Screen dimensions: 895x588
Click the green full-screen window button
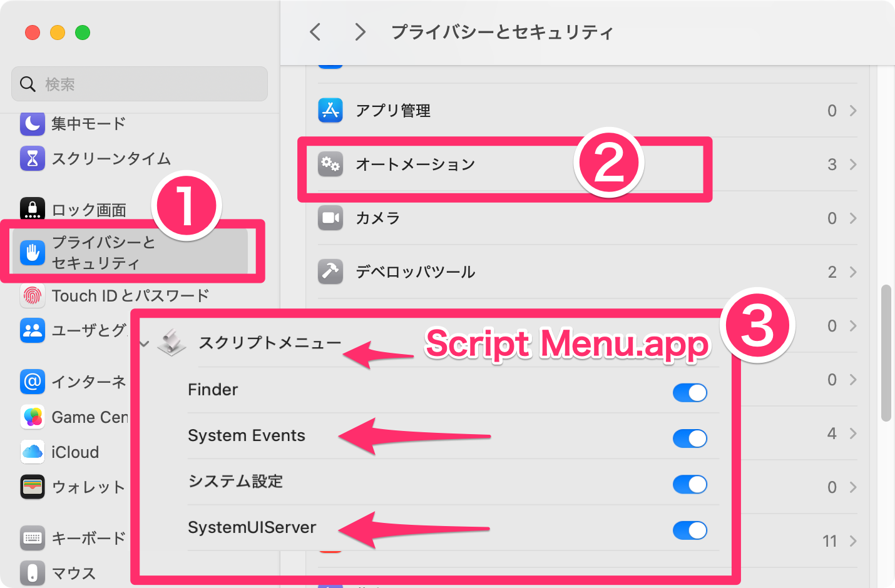[83, 32]
